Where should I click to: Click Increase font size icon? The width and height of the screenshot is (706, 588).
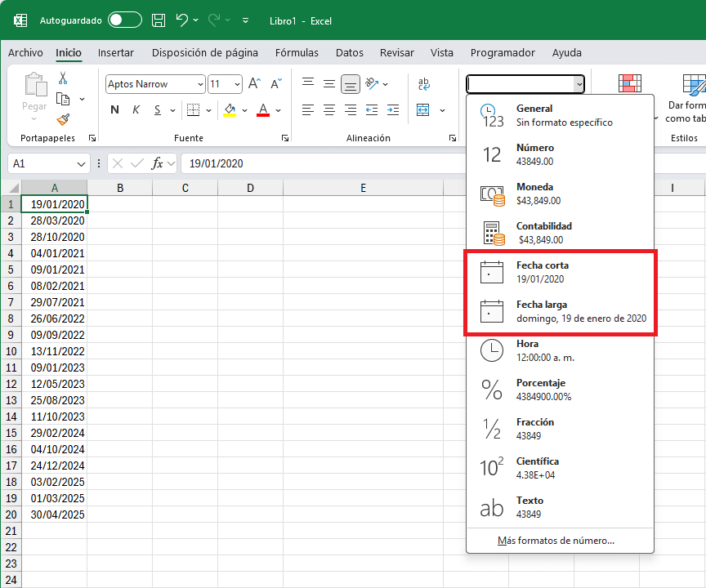(254, 83)
